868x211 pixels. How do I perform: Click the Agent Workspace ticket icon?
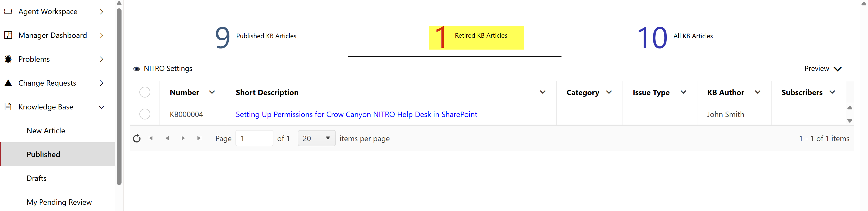[x=8, y=11]
